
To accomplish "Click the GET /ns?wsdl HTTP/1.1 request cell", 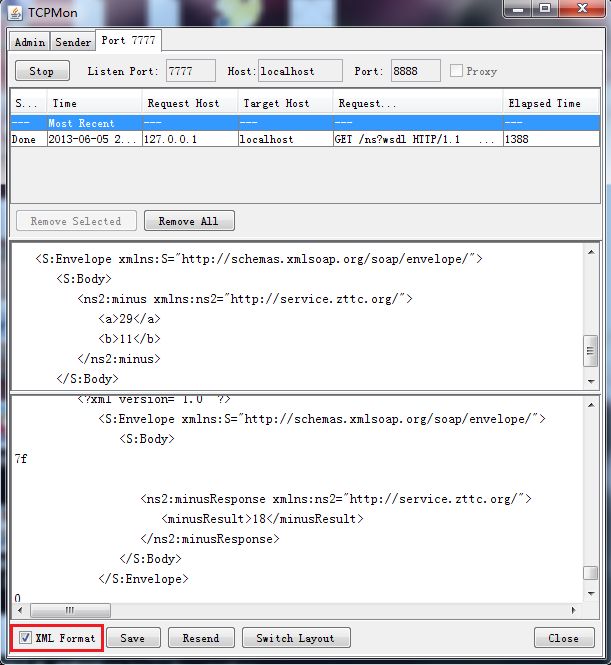I will pos(418,139).
